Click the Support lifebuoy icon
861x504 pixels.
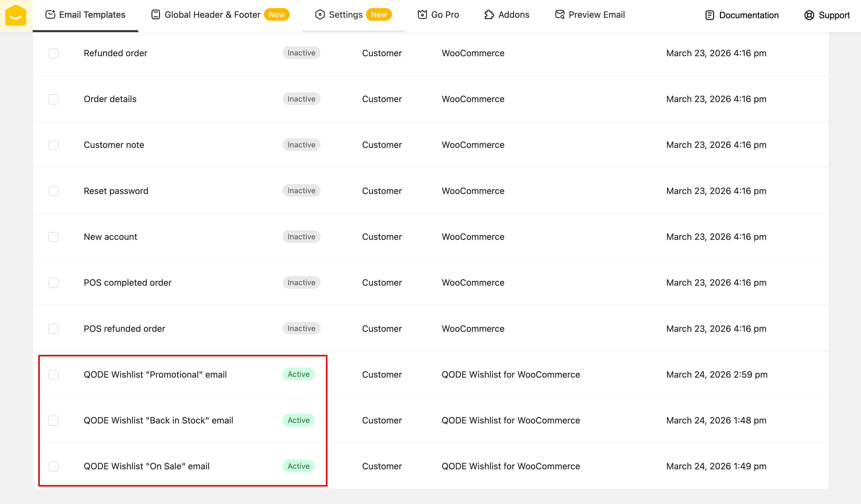(x=809, y=15)
